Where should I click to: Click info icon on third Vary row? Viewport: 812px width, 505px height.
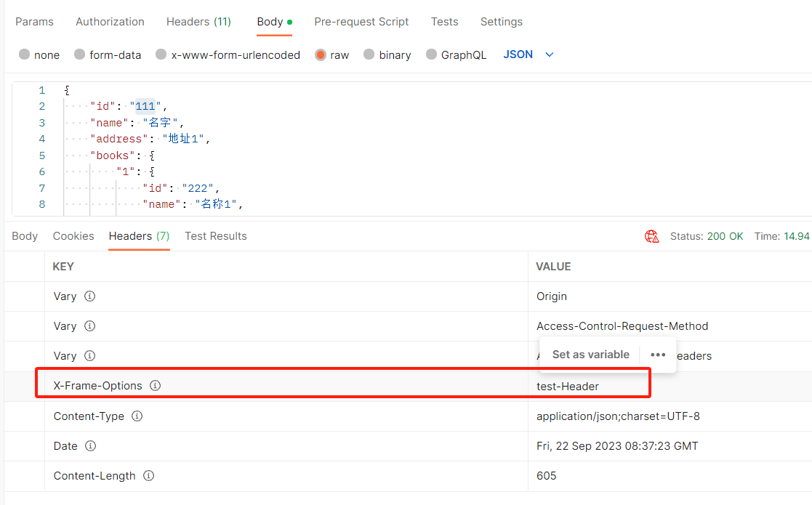coord(89,356)
